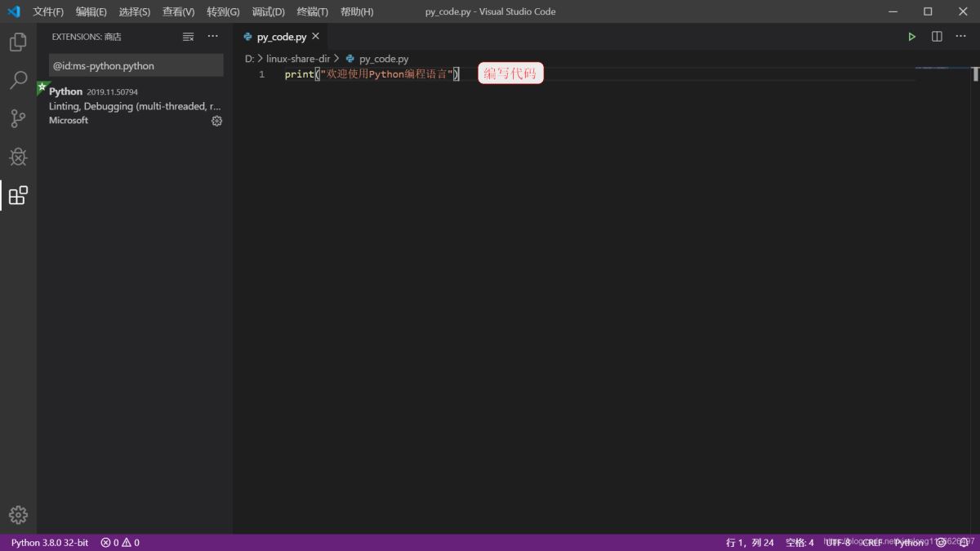
Task: Expand the linux-share-dir breadcrumb
Action: tap(298, 58)
